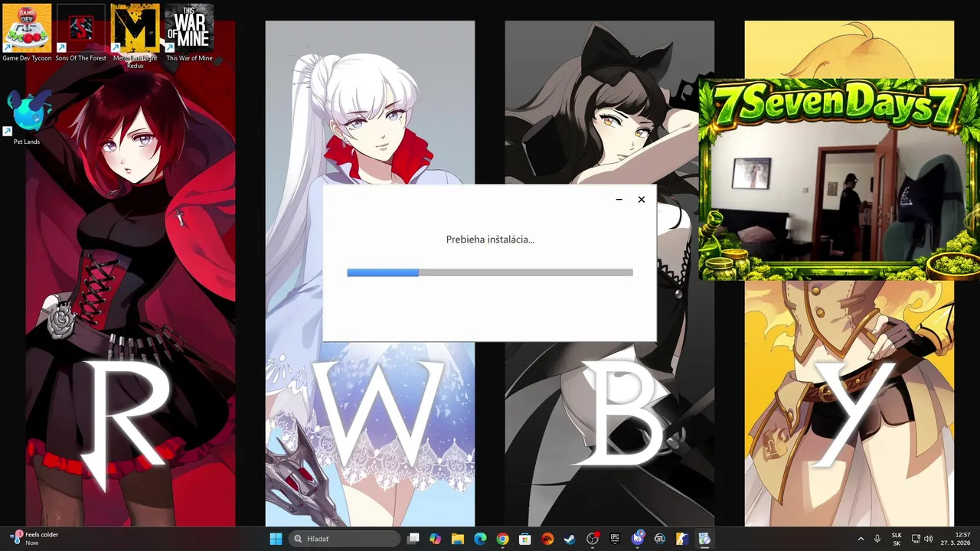980x551 pixels.
Task: Open Logitech G HUB on taskbar
Action: pyautogui.click(x=659, y=539)
